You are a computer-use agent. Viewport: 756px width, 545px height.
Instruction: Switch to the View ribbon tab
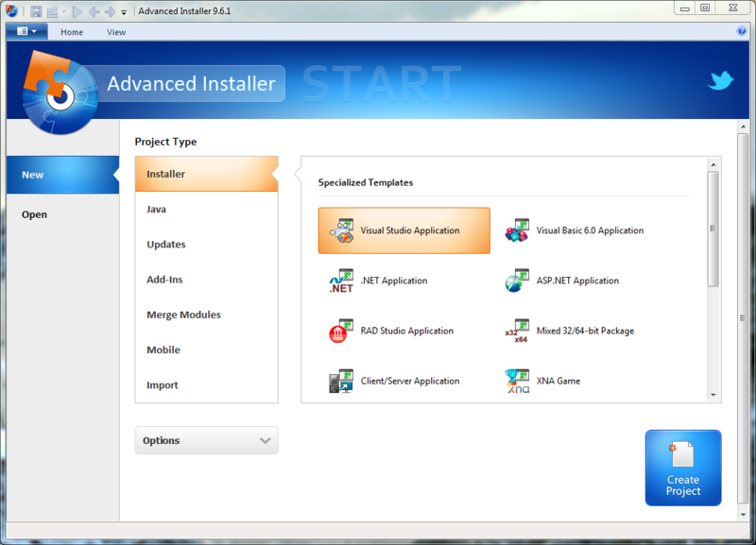(x=116, y=32)
